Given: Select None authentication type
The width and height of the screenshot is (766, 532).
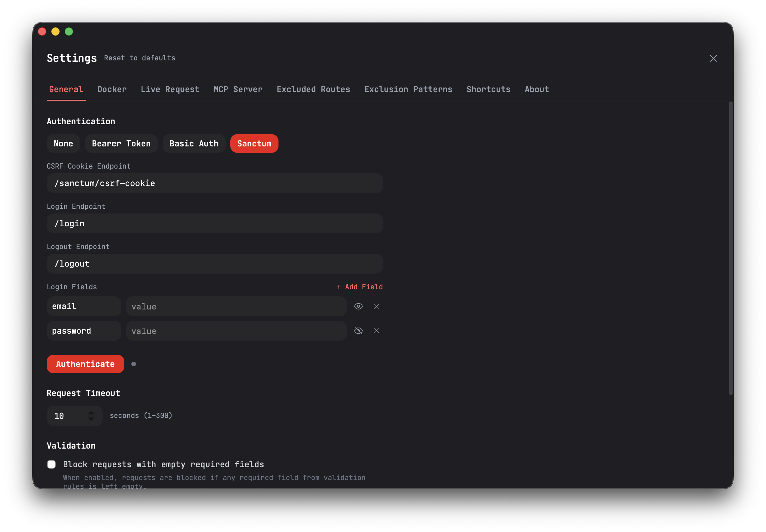Looking at the screenshot, I should pos(63,144).
